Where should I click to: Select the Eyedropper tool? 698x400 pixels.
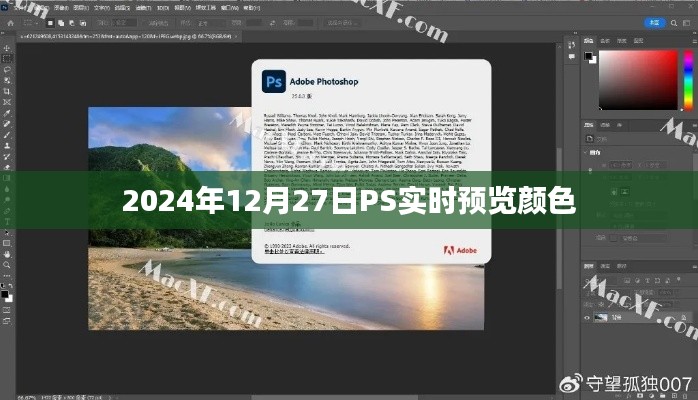tap(7, 113)
